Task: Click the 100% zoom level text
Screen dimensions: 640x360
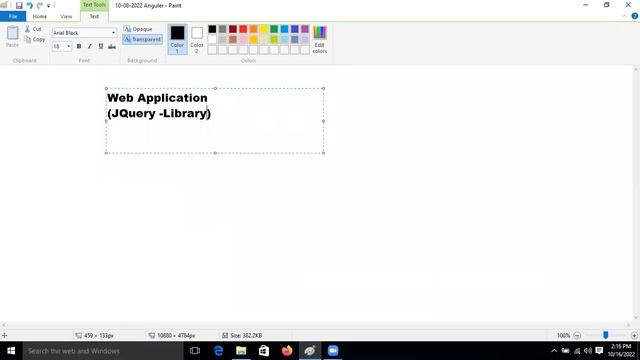Action: [563, 336]
